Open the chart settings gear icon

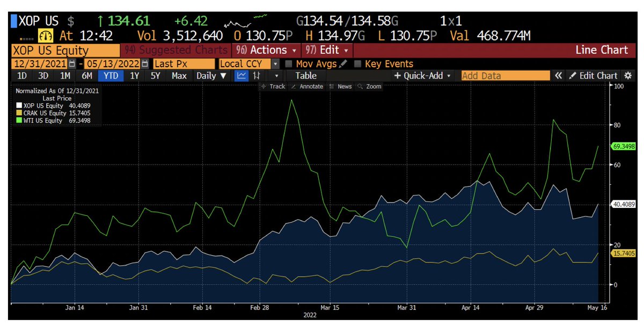pos(628,76)
